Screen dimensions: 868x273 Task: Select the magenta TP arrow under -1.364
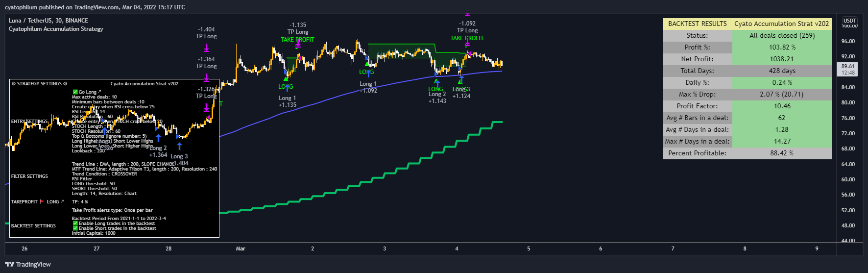click(x=207, y=77)
